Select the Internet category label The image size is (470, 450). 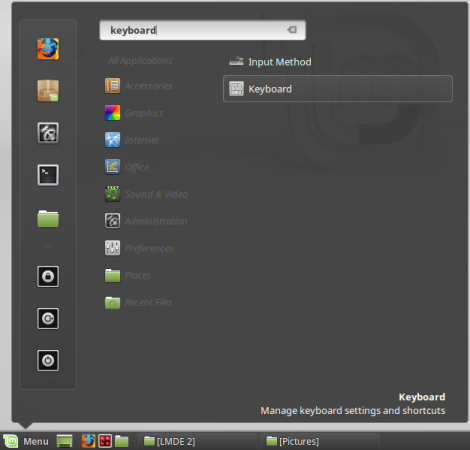[142, 140]
